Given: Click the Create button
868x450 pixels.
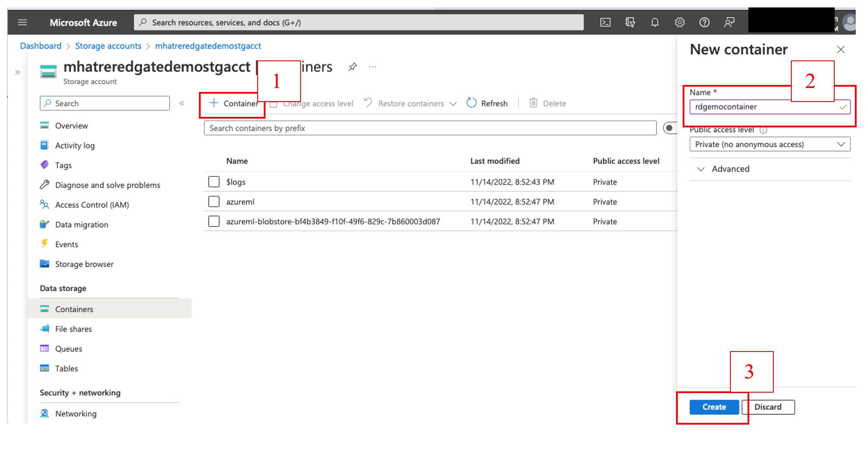Looking at the screenshot, I should tap(714, 407).
